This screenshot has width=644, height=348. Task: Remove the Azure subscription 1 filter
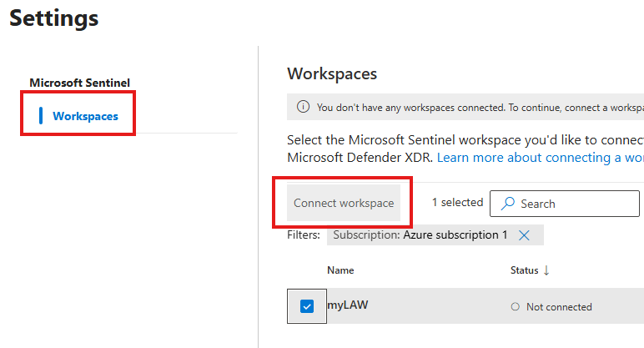point(524,235)
